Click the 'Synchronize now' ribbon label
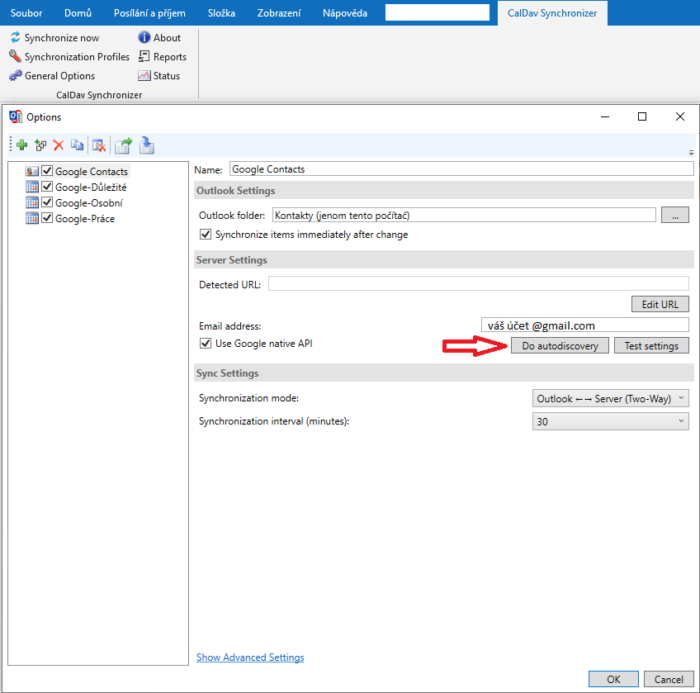The width and height of the screenshot is (700, 693). [62, 38]
